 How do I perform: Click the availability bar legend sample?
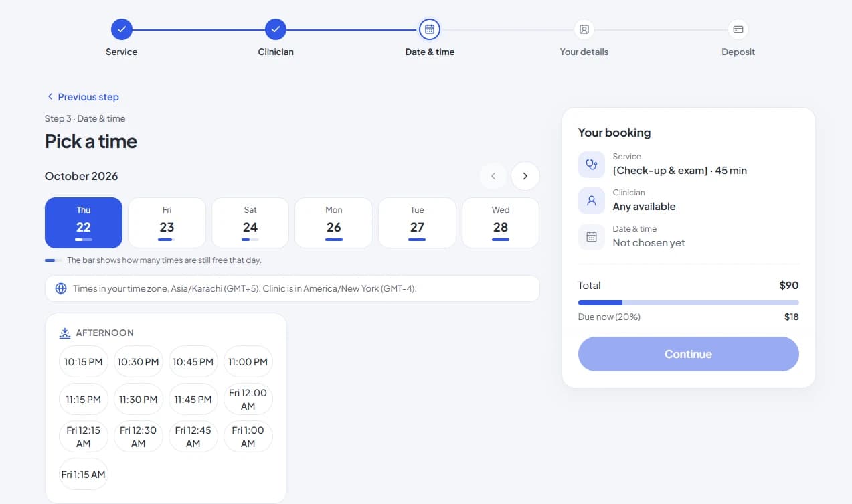point(54,260)
